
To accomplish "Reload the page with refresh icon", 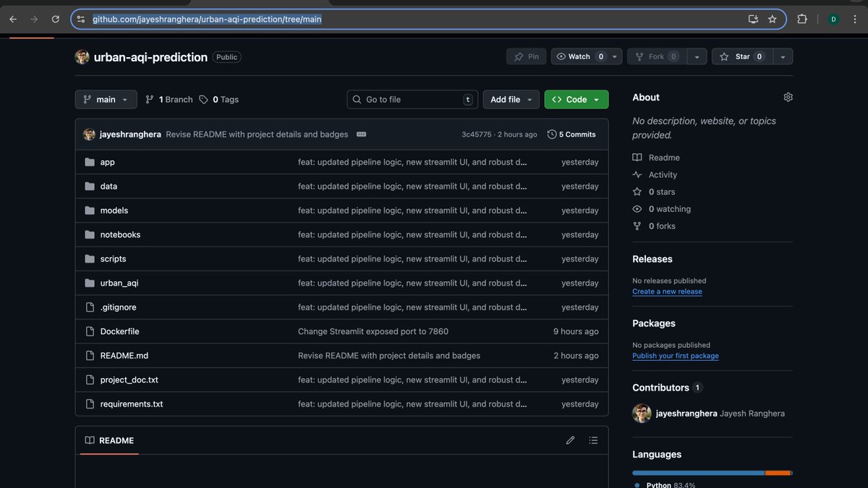I will coord(56,20).
